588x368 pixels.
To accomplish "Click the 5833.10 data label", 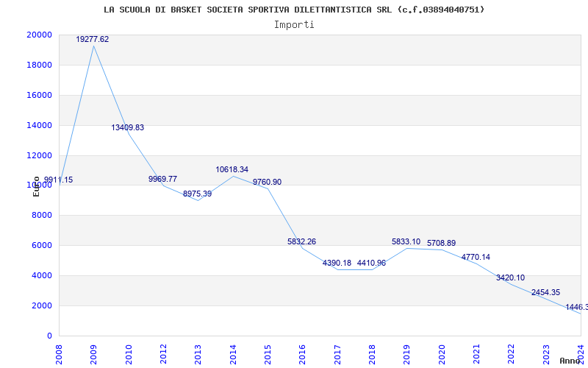I will (x=406, y=242).
